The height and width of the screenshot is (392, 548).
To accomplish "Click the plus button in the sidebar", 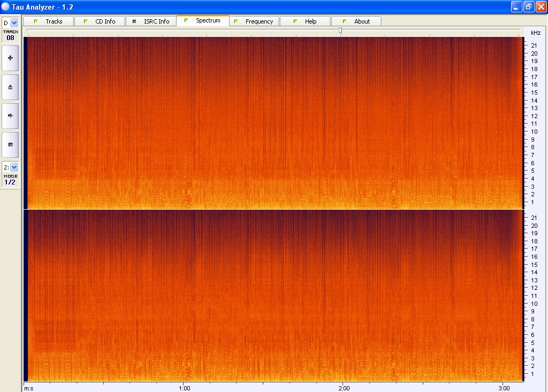I will coord(10,58).
